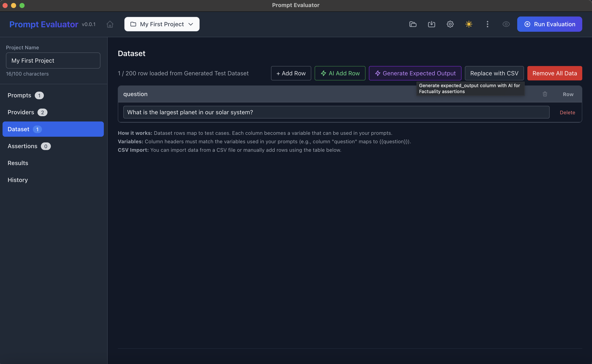Expand the project selector chevron
The height and width of the screenshot is (364, 592).
click(191, 24)
